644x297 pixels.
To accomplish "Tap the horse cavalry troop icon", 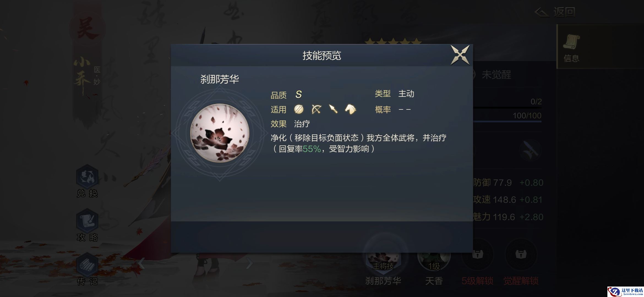I will pyautogui.click(x=350, y=109).
